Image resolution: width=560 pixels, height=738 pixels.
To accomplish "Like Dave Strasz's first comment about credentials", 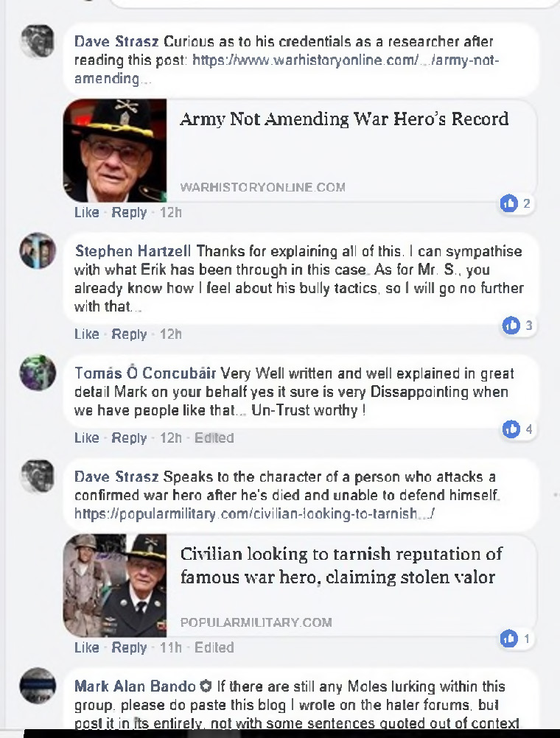I will tap(87, 212).
